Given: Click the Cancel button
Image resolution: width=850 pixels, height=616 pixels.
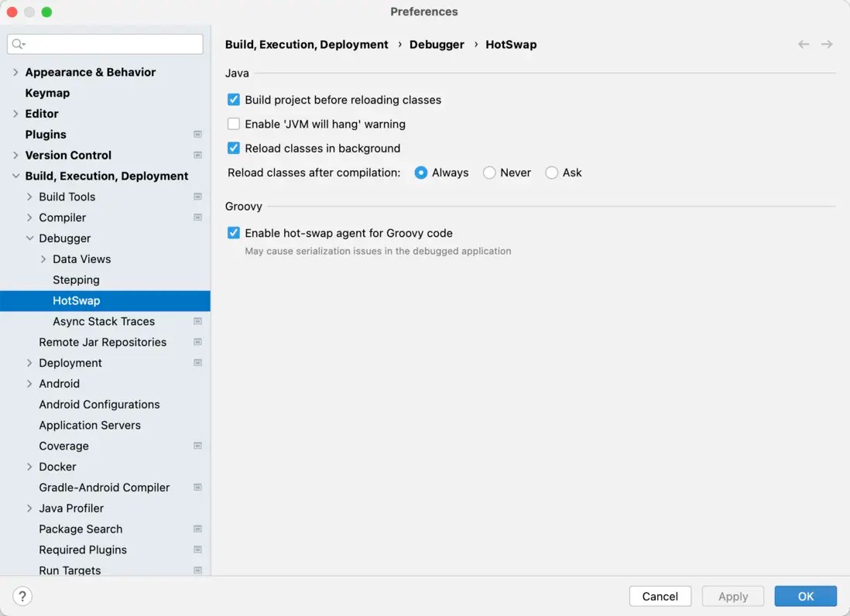Looking at the screenshot, I should tap(660, 597).
